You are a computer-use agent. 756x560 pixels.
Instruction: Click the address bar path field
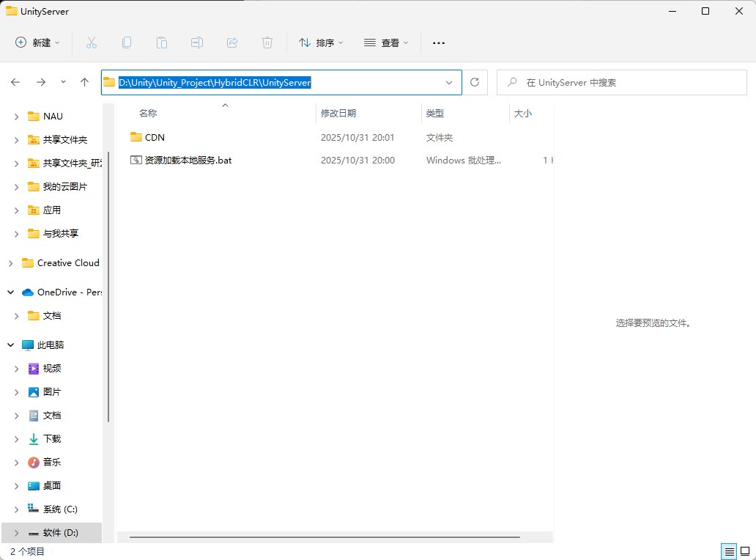281,83
